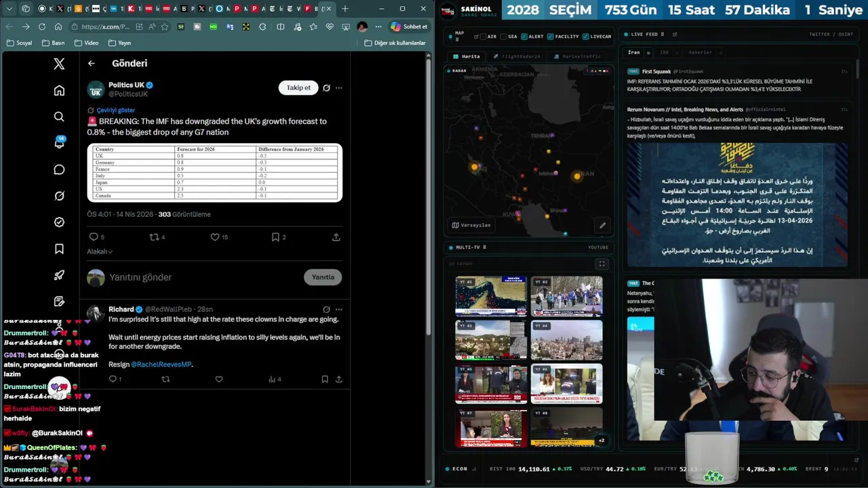Viewport: 868px width, 488px height.
Task: Add this page to favorites star
Action: click(164, 26)
